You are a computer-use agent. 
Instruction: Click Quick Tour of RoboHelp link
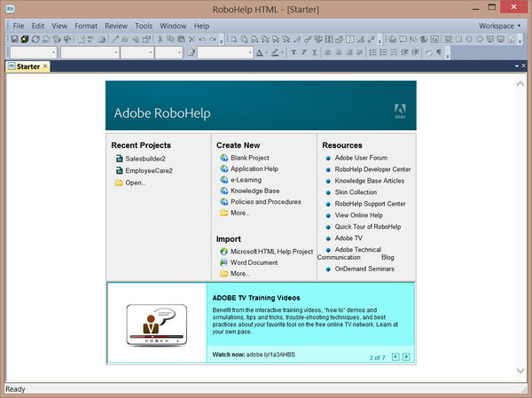point(368,227)
